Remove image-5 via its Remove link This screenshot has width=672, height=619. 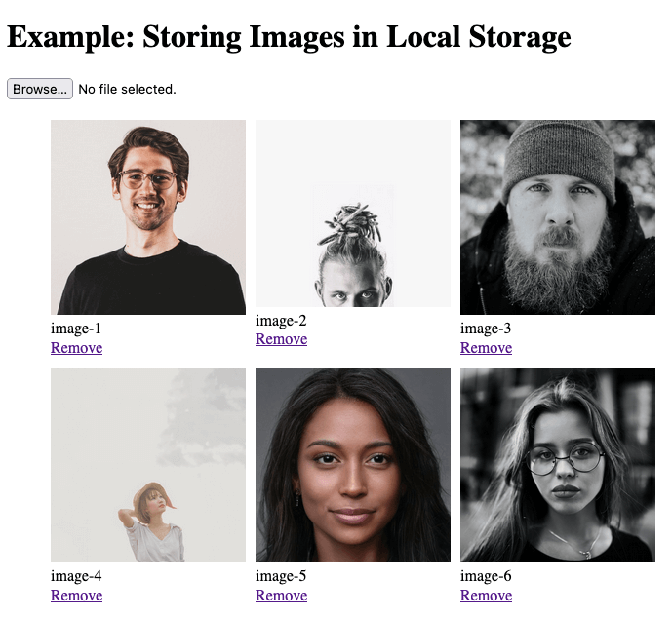pos(281,595)
